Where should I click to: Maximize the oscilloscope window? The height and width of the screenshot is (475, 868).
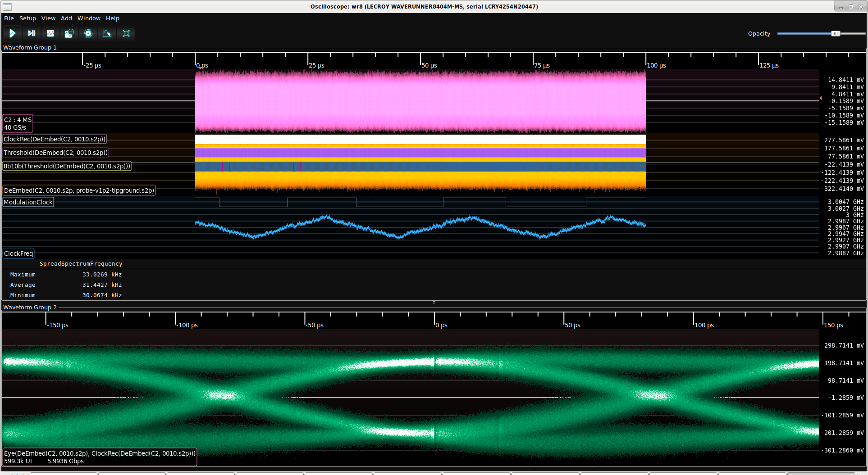click(x=851, y=7)
